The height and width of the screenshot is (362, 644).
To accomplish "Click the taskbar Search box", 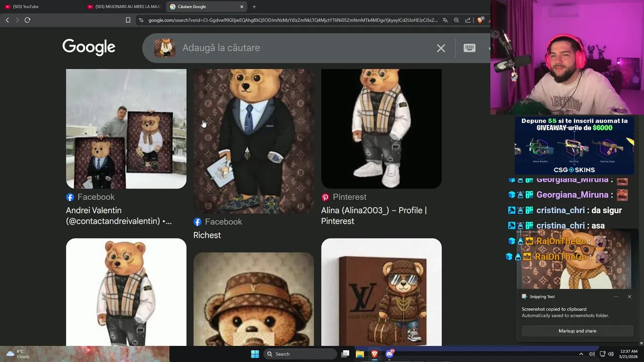I will (x=300, y=354).
